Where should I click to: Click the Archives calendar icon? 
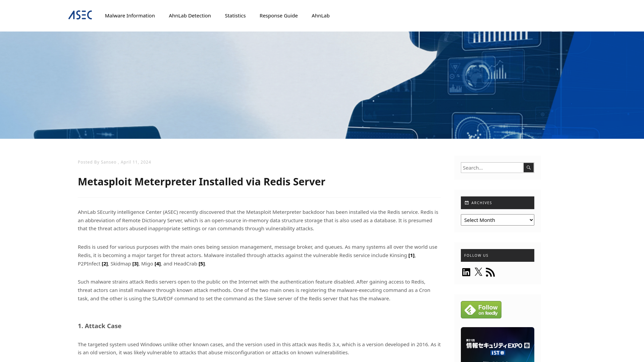[467, 202]
